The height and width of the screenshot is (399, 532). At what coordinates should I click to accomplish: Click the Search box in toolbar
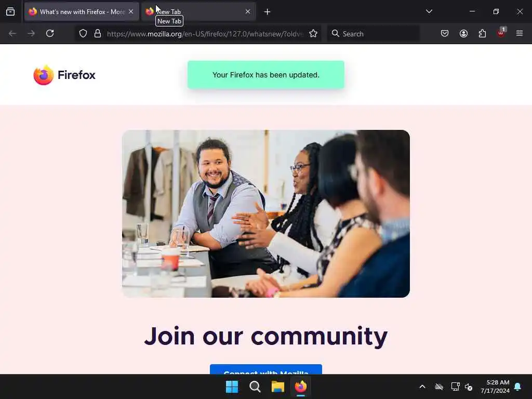[x=373, y=34]
